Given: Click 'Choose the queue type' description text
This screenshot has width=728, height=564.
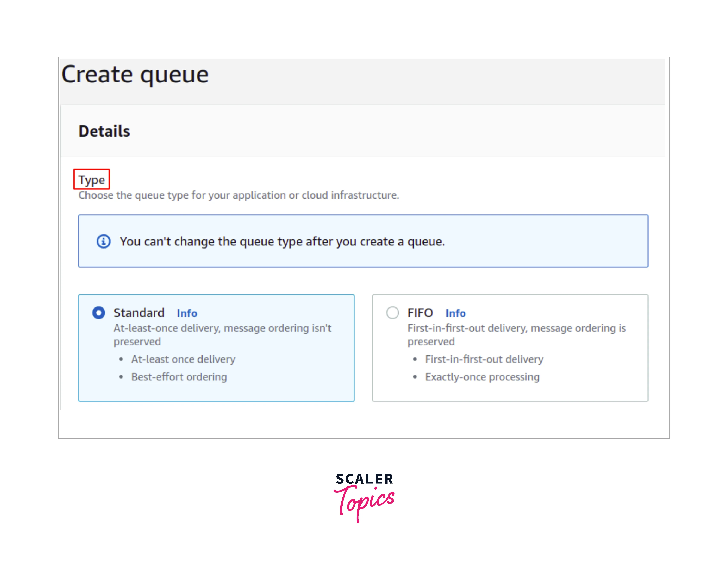Looking at the screenshot, I should [x=239, y=195].
